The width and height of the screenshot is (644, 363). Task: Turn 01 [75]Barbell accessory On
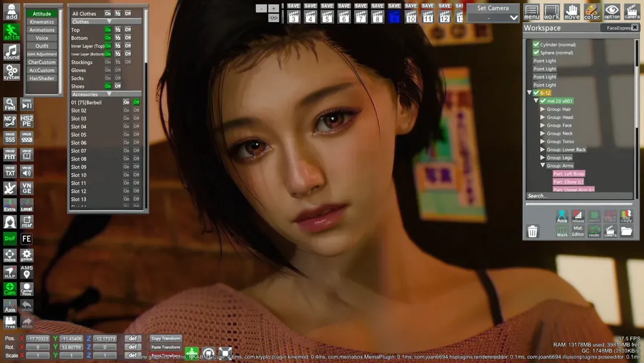[126, 102]
